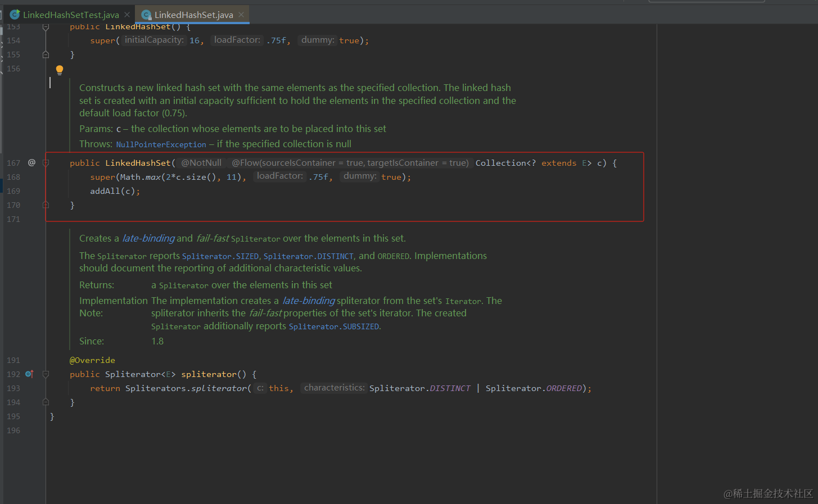Click the Spliterators.spliterator method call

click(186, 388)
